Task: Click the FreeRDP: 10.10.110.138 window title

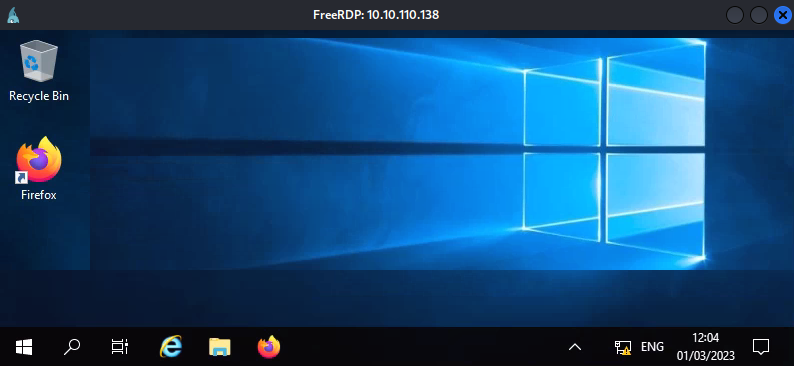Action: tap(376, 15)
